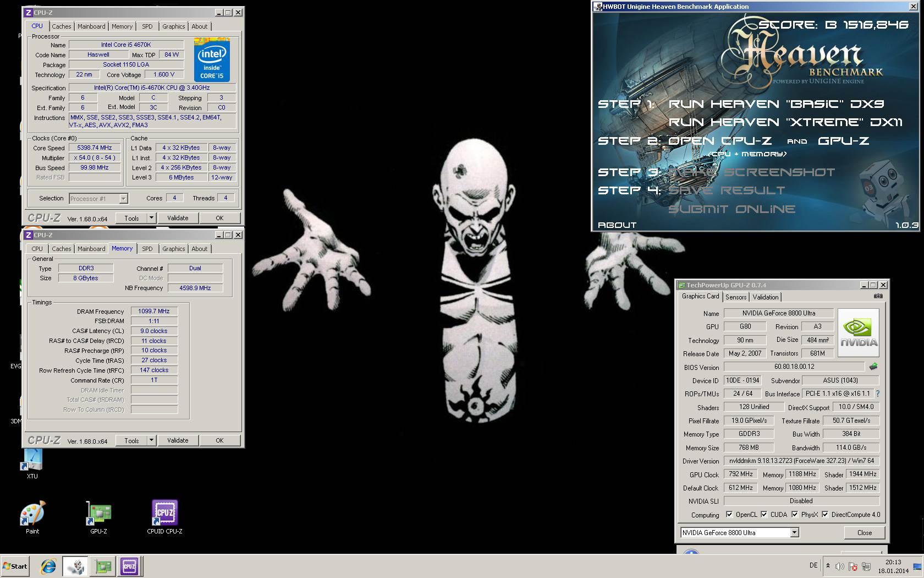Click Submit Online in Heaven app
The height and width of the screenshot is (578, 924).
point(732,209)
